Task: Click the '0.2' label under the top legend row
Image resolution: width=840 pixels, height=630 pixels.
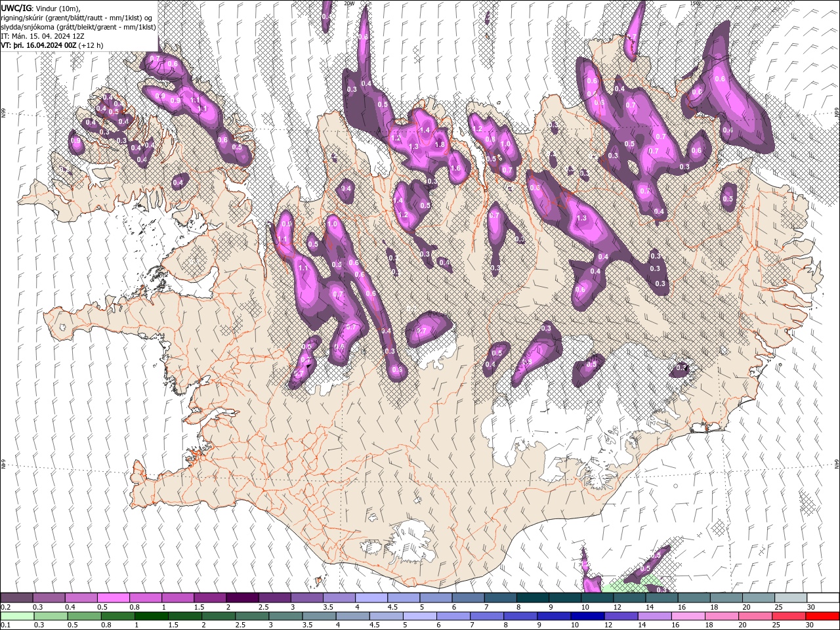Action: tap(6, 607)
